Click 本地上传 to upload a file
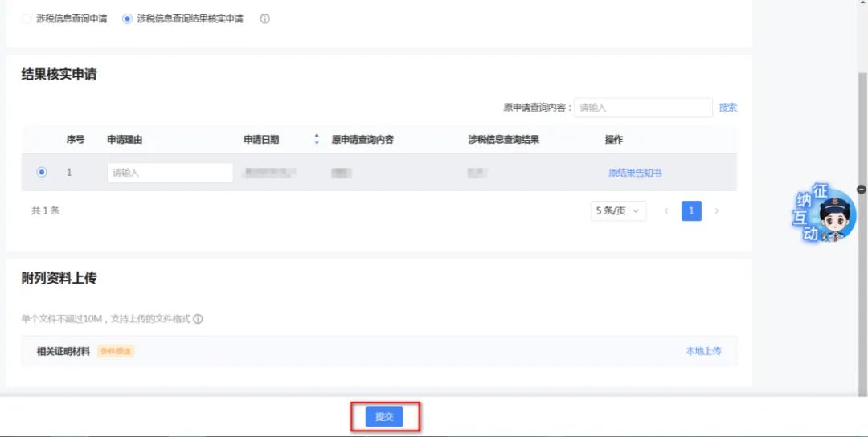868x437 pixels. coord(702,351)
